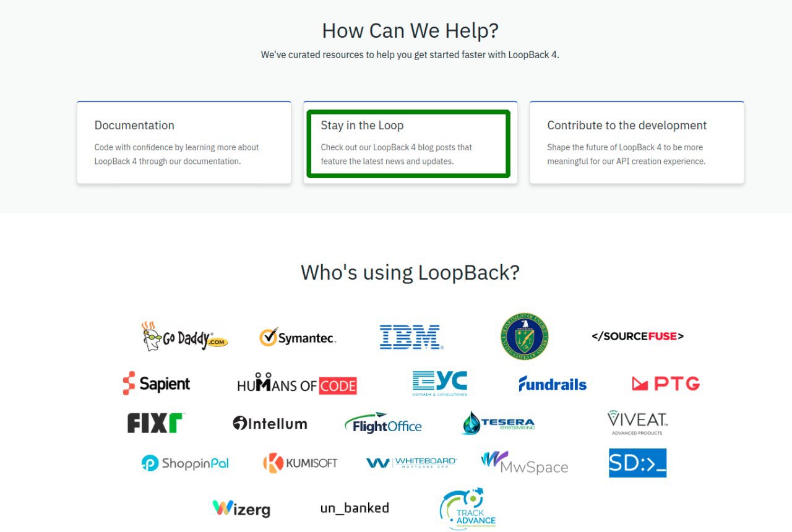The height and width of the screenshot is (532, 792).
Task: Click the Fundrails logo
Action: [x=553, y=384]
